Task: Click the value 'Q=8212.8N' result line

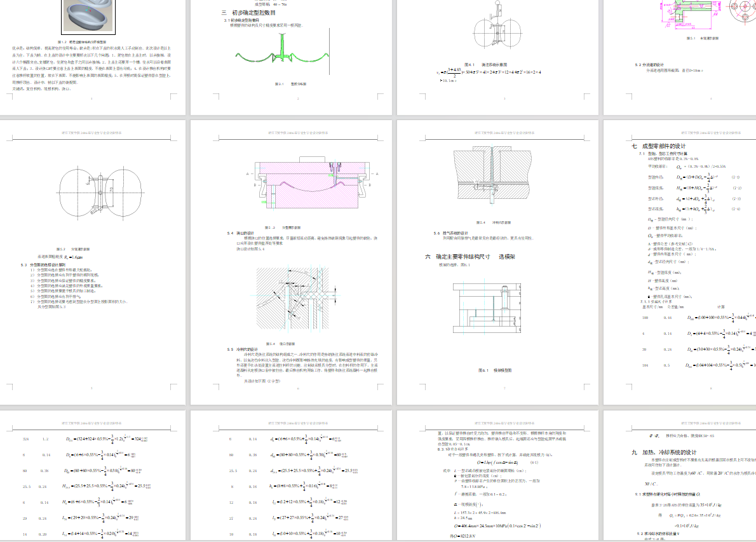Action: coord(462,536)
